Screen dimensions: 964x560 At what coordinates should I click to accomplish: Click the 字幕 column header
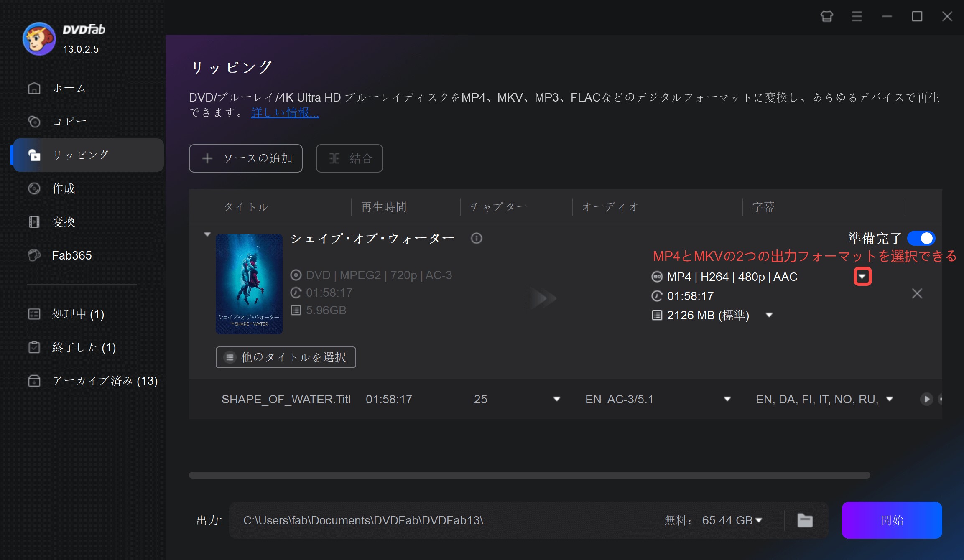(x=763, y=207)
